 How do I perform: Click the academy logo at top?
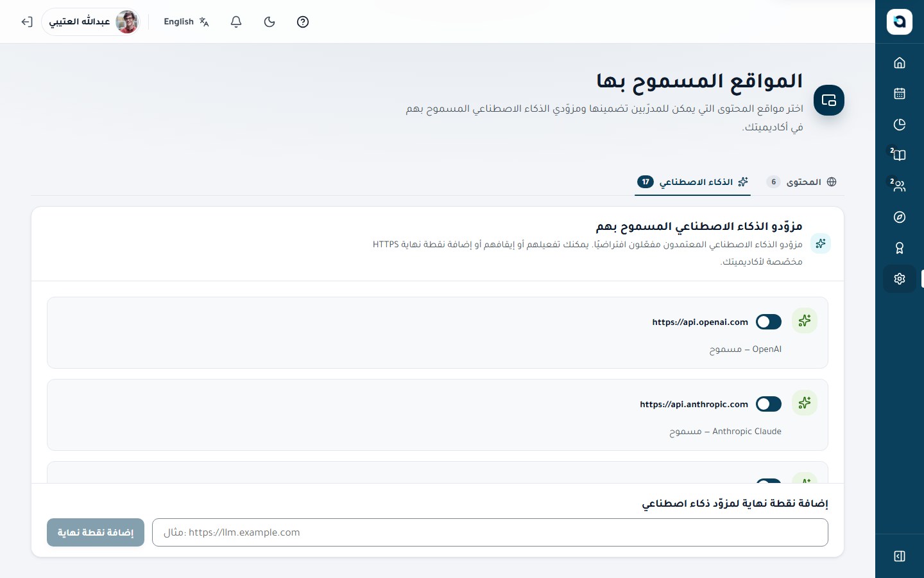[x=900, y=21]
